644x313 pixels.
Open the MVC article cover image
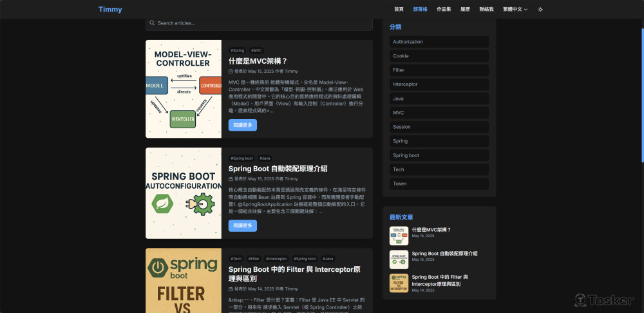(184, 89)
